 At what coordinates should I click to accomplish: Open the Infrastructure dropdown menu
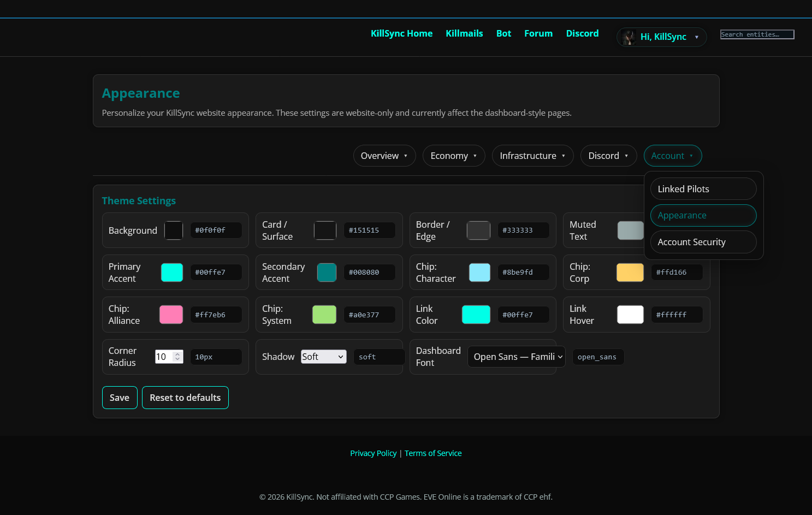(532, 156)
